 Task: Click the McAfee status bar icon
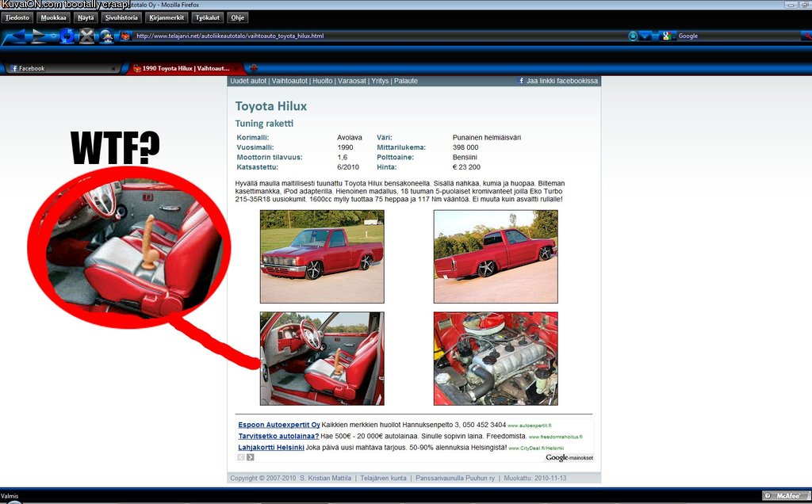[785, 495]
